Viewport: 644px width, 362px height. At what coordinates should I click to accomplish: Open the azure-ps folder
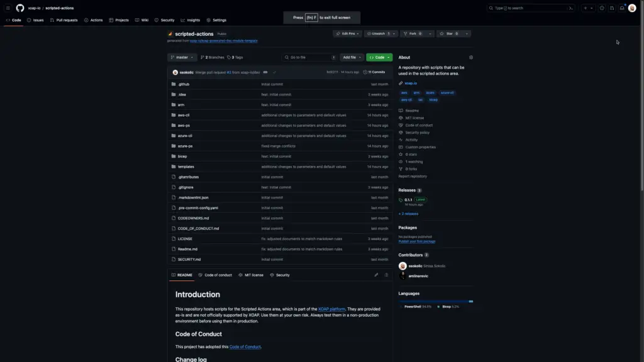(x=185, y=146)
